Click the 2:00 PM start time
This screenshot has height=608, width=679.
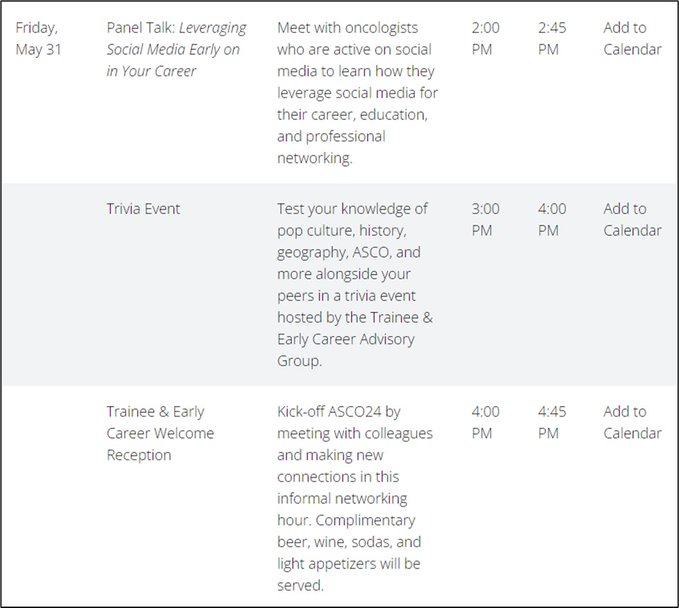point(485,39)
